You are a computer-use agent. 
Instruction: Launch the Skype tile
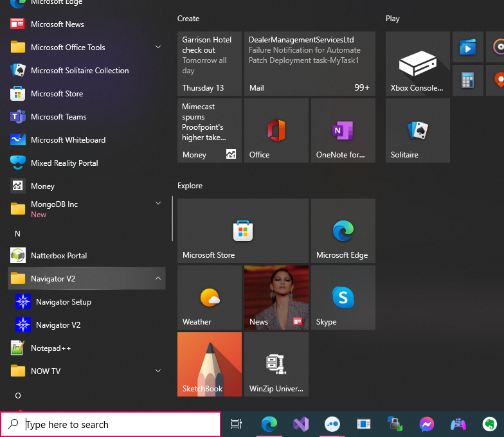click(343, 297)
